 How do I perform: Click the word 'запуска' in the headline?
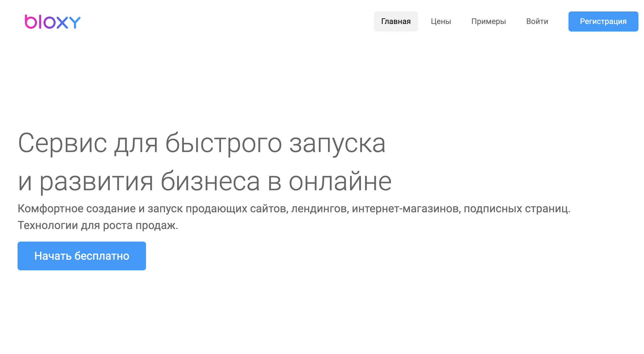click(337, 143)
